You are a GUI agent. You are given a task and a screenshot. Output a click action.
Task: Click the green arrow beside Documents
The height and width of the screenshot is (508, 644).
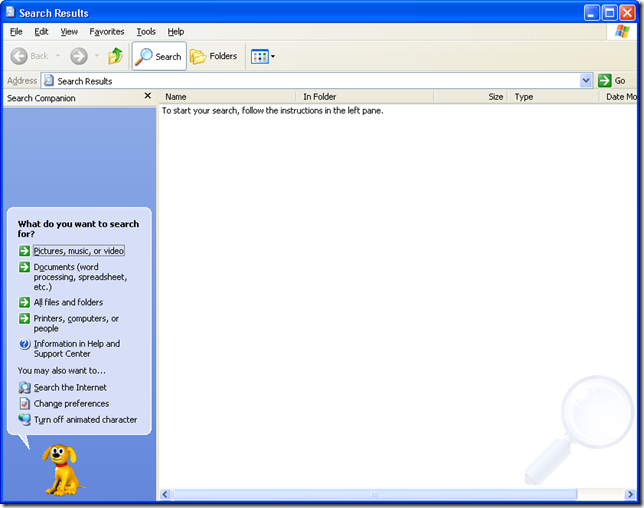[x=25, y=267]
